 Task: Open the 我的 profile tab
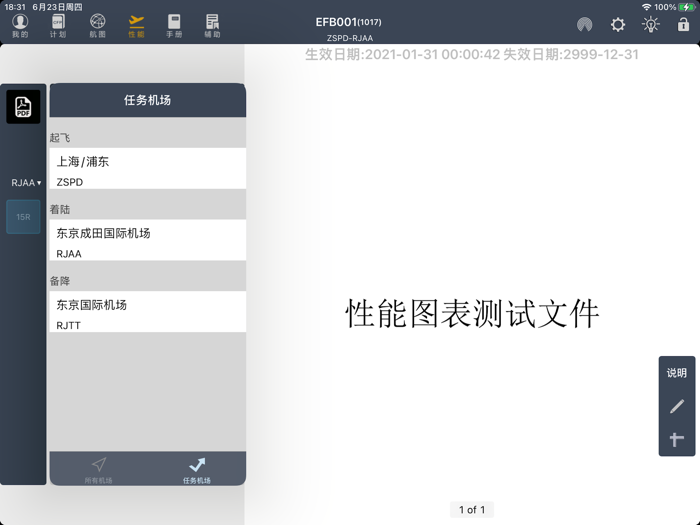(x=20, y=26)
